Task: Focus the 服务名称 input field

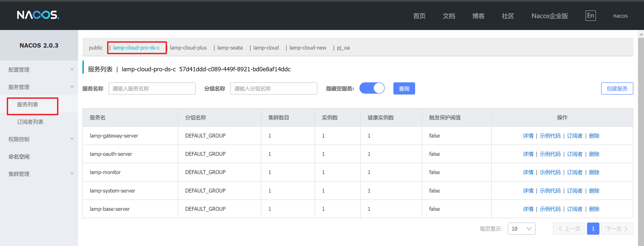Action: (x=152, y=89)
